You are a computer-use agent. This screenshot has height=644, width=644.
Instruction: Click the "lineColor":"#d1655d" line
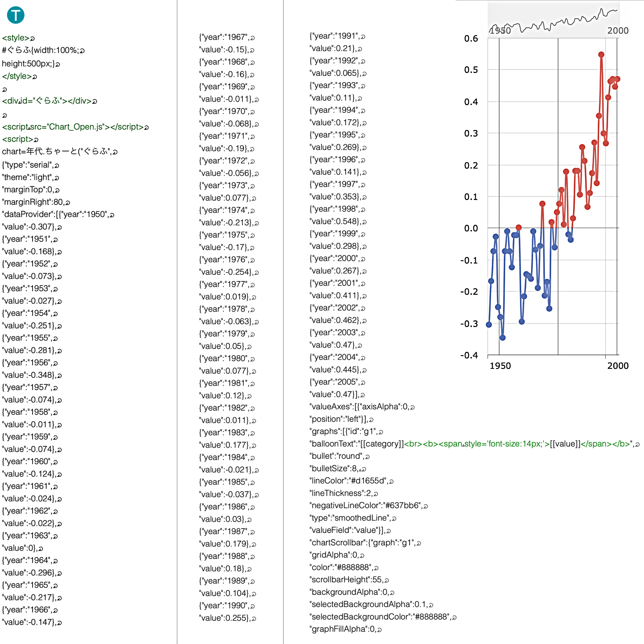click(x=352, y=481)
